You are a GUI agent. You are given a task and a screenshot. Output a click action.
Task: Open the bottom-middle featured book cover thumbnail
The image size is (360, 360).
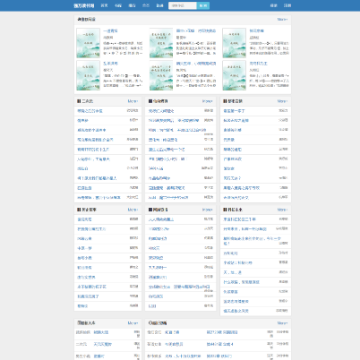pos(161,75)
